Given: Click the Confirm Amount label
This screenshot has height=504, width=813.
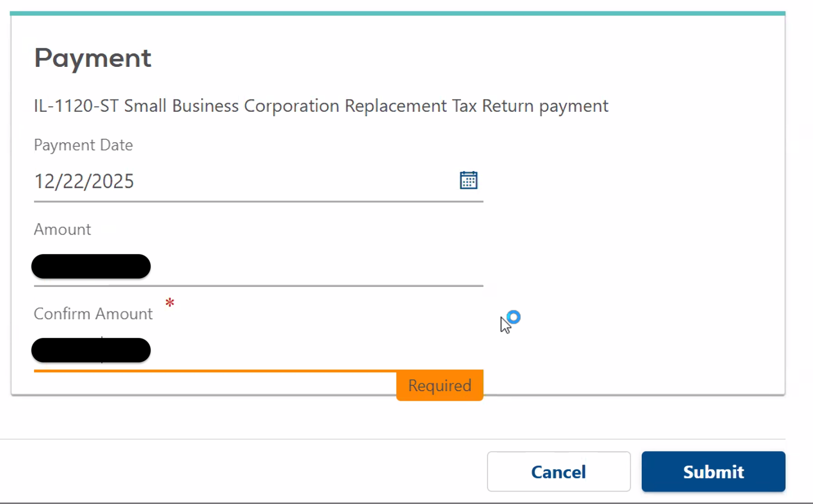Looking at the screenshot, I should pyautogui.click(x=93, y=314).
